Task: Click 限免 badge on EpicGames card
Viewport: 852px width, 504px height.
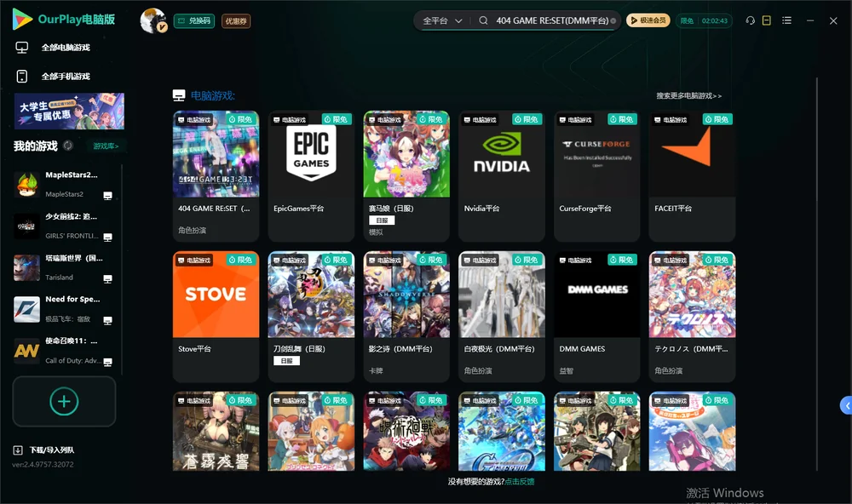Action: point(337,119)
